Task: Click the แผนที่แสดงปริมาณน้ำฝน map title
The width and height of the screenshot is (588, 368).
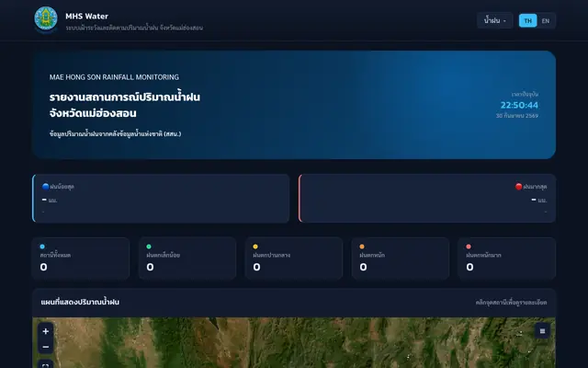Action: pos(80,302)
